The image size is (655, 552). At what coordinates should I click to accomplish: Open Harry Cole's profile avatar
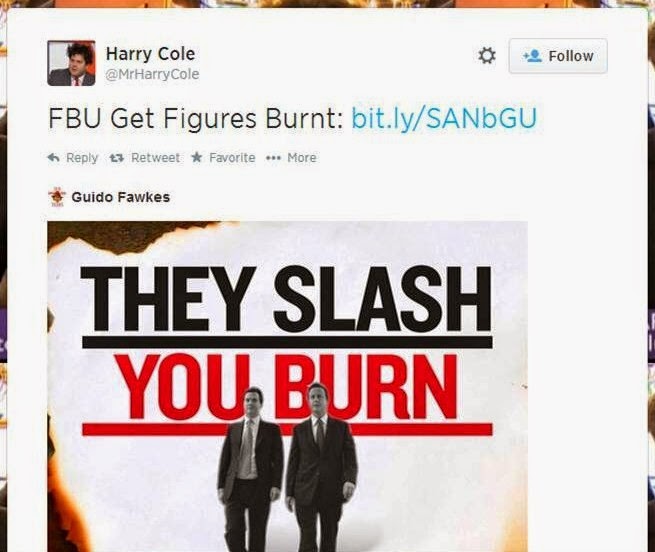point(71,63)
